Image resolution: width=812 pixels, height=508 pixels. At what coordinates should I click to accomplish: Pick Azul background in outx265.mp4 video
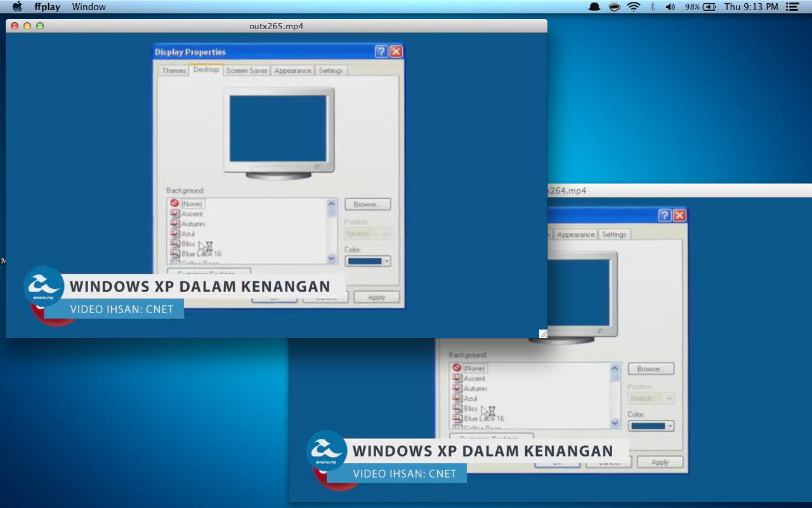click(x=182, y=234)
